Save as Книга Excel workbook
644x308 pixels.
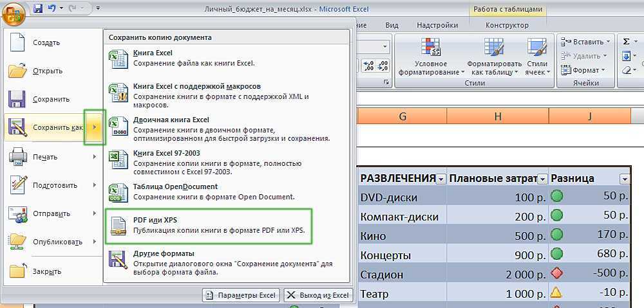[x=227, y=59]
